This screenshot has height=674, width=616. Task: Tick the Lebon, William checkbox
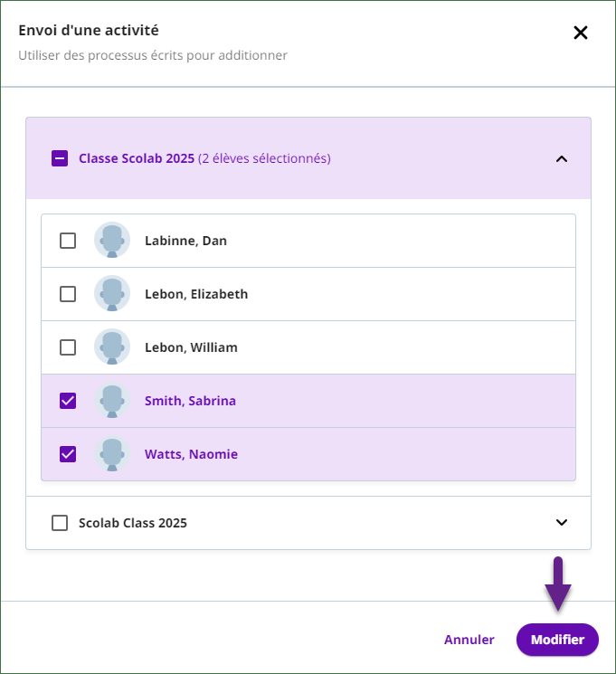(68, 347)
